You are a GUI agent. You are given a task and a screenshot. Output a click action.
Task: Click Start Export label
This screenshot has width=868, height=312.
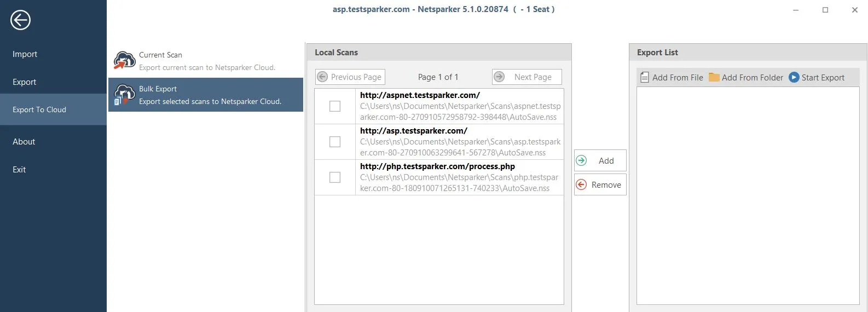823,78
